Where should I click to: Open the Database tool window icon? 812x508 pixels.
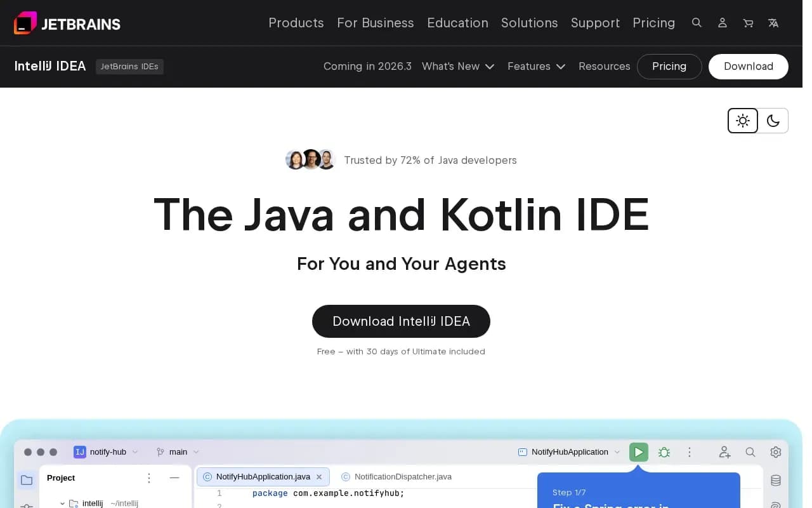(x=776, y=480)
